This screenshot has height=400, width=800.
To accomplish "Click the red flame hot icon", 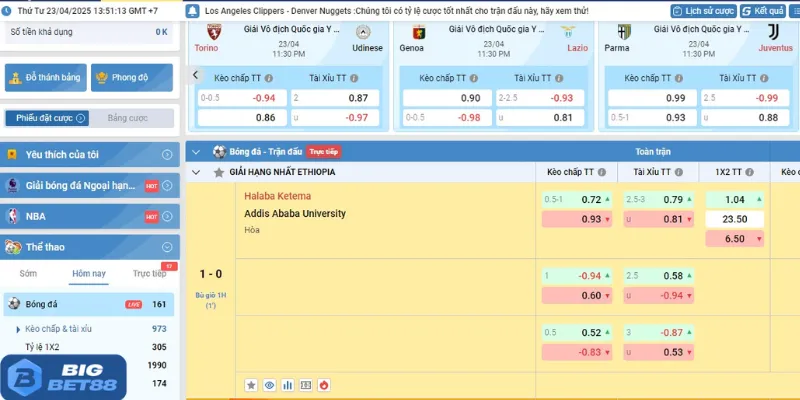I will point(323,385).
